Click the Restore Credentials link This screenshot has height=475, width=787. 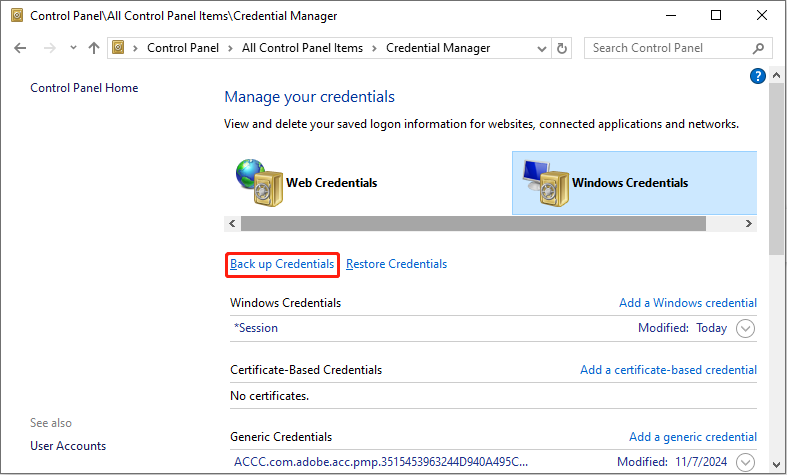(x=396, y=264)
